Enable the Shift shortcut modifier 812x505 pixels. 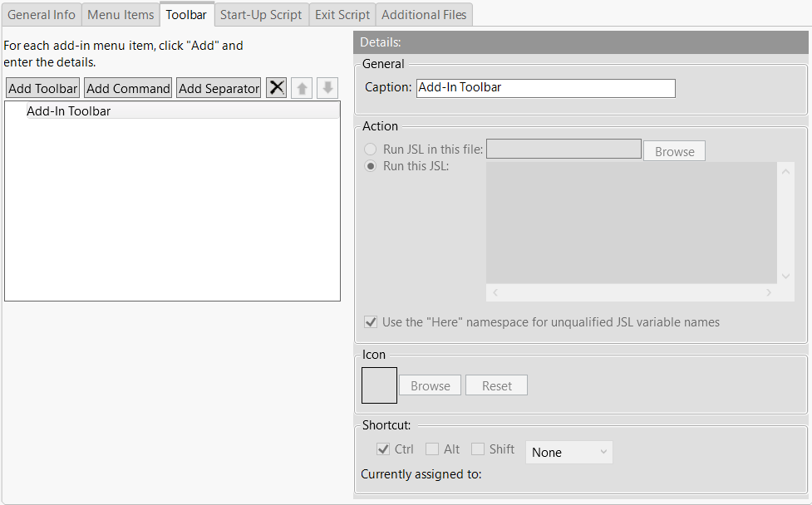(x=478, y=449)
